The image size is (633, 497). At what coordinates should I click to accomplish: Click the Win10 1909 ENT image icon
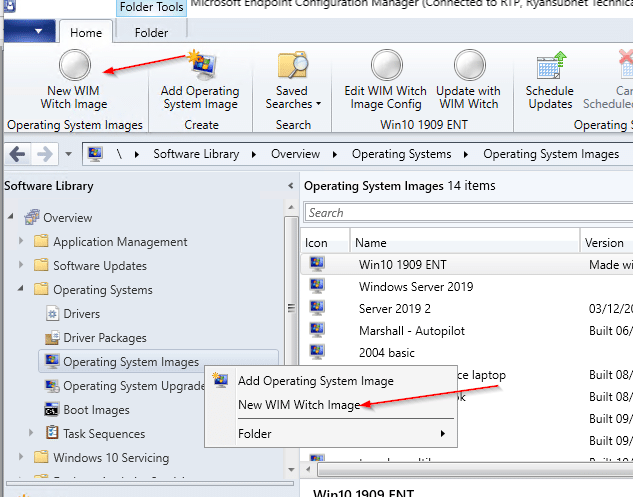(317, 264)
